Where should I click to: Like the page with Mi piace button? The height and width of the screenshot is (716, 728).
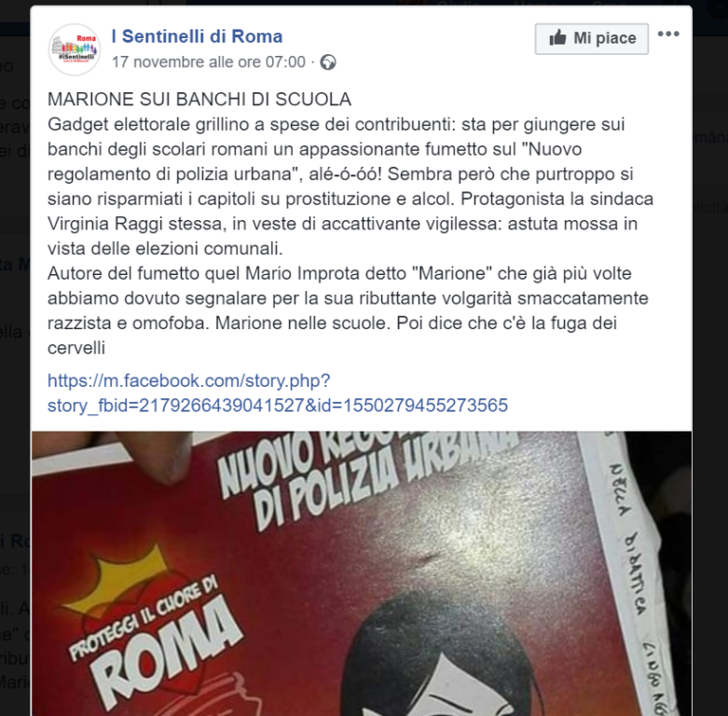click(592, 38)
